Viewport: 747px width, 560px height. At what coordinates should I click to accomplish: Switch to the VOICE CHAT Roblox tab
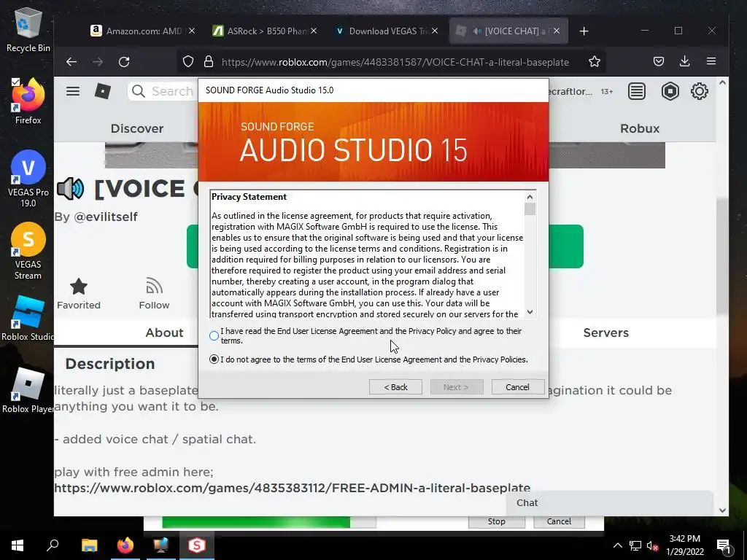(x=508, y=31)
